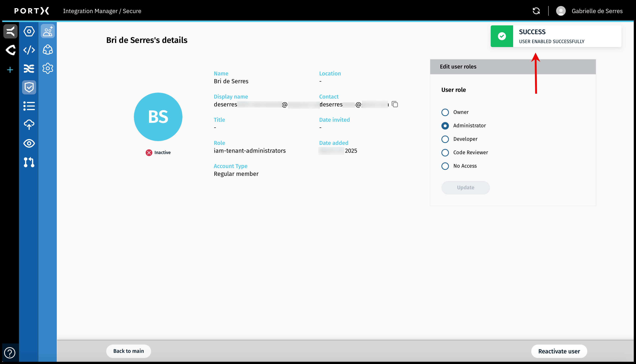636x364 pixels.
Task: Click the plus add workspace icon
Action: pos(10,70)
